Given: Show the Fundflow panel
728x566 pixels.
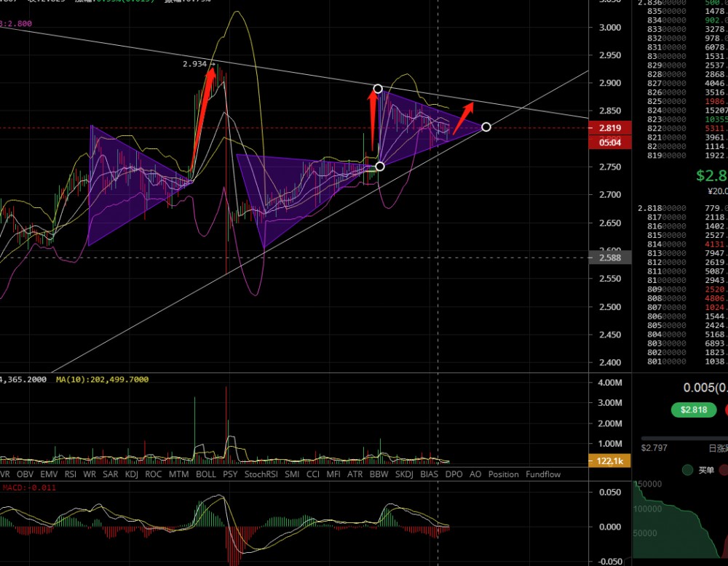Looking at the screenshot, I should point(543,474).
